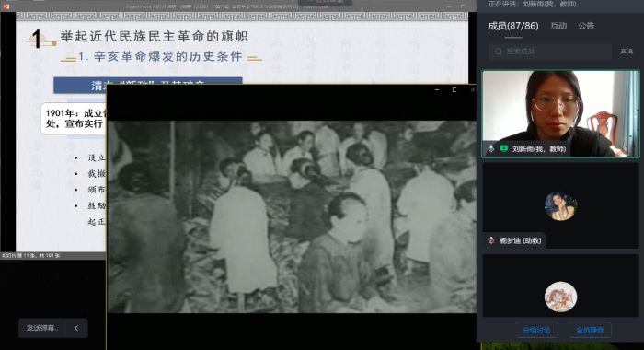Click the 全员静音 button
This screenshot has width=644, height=350.
[590, 331]
